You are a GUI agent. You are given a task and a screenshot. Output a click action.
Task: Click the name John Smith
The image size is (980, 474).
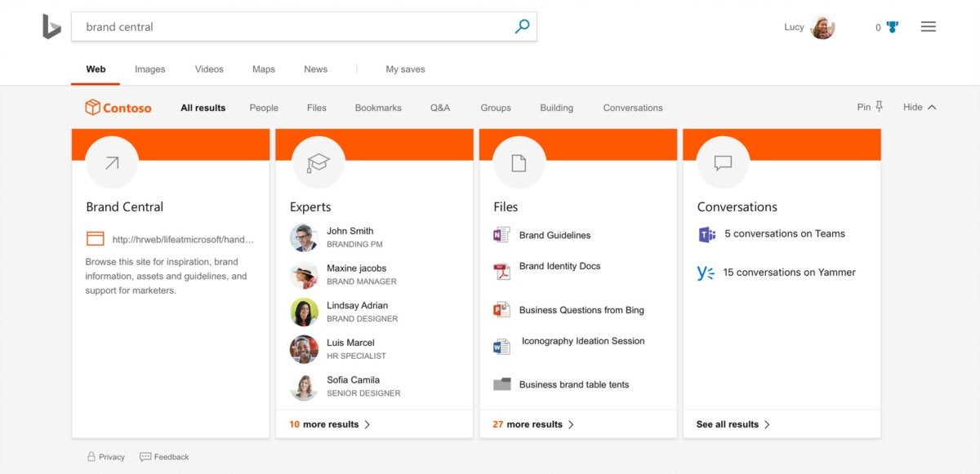coord(350,231)
